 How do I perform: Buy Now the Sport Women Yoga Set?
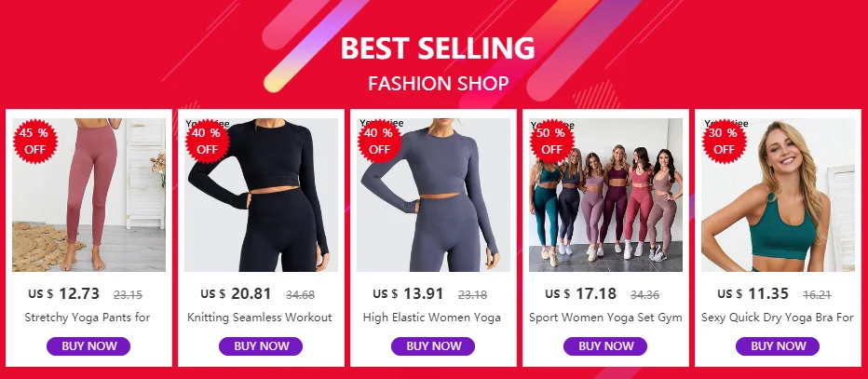coord(605,346)
